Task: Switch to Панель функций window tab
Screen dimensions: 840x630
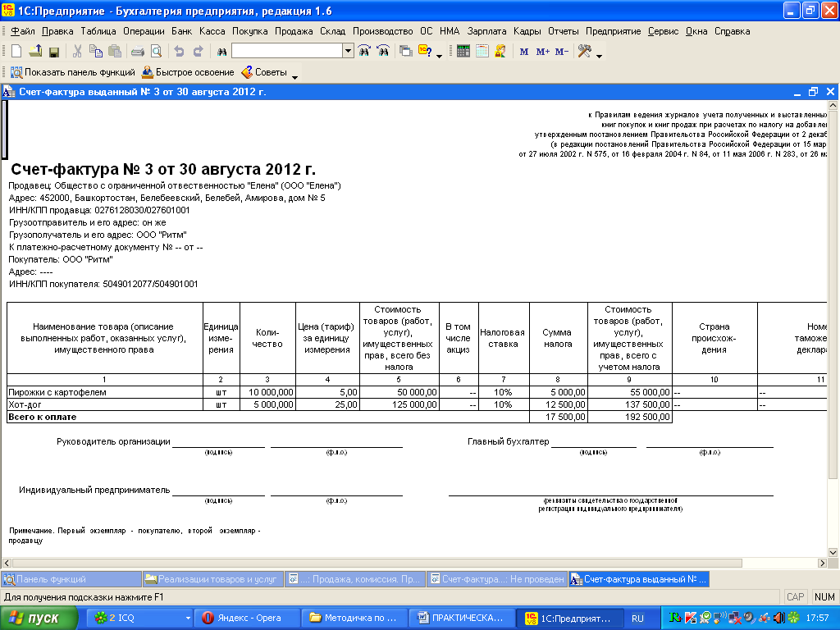Action: pos(71,579)
